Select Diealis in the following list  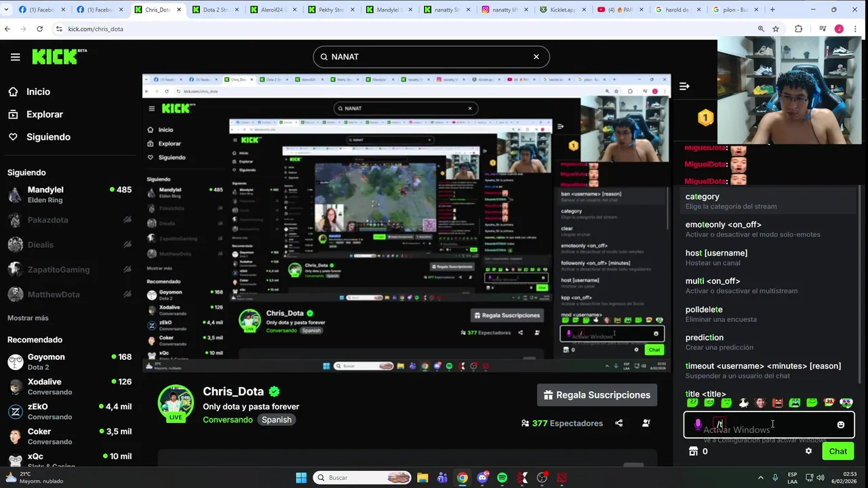tap(69, 245)
